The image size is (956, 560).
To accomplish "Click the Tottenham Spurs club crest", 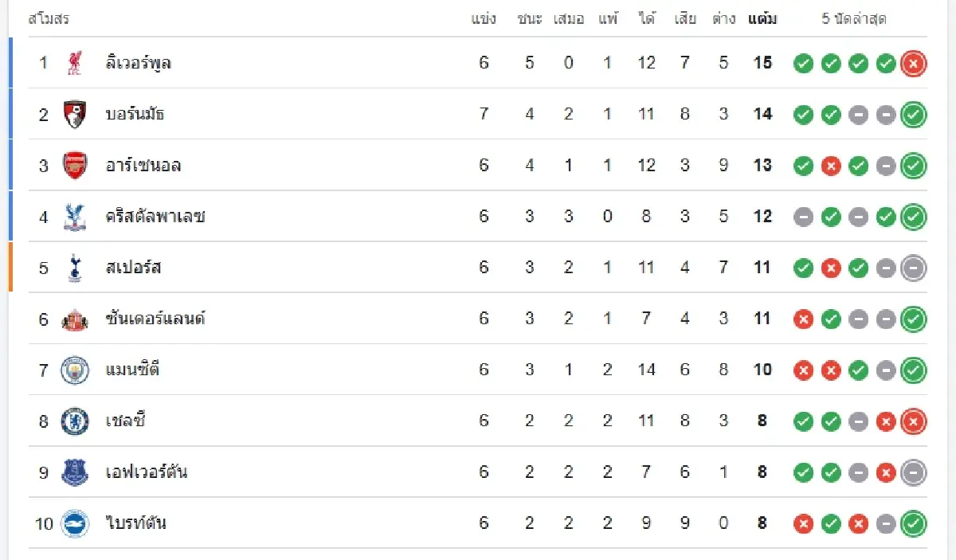I will [x=75, y=268].
